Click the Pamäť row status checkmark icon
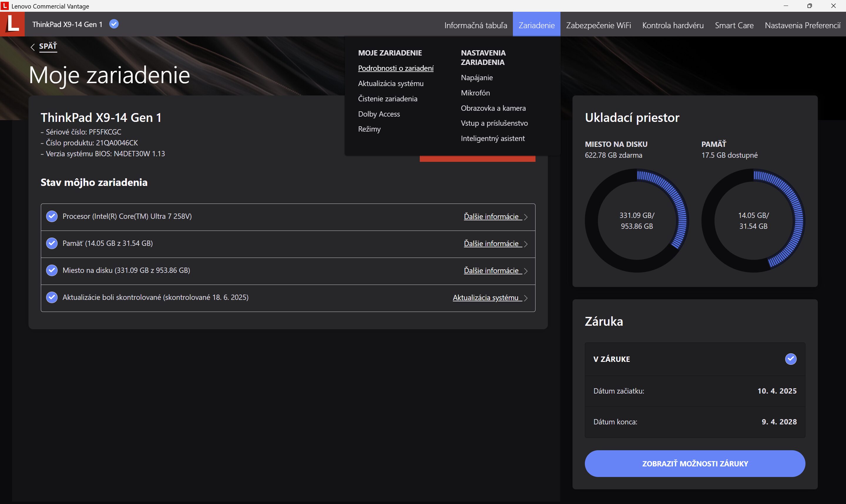This screenshot has height=504, width=846. point(52,243)
